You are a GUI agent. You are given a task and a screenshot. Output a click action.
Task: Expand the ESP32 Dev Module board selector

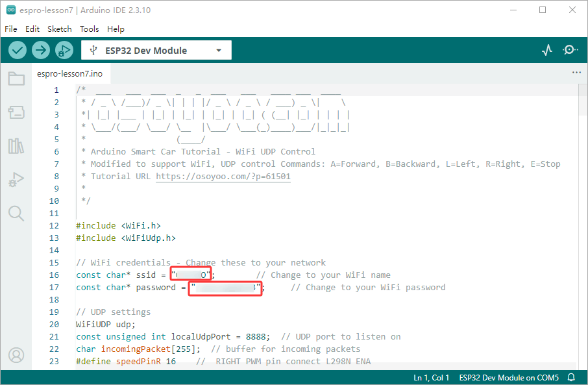click(156, 50)
